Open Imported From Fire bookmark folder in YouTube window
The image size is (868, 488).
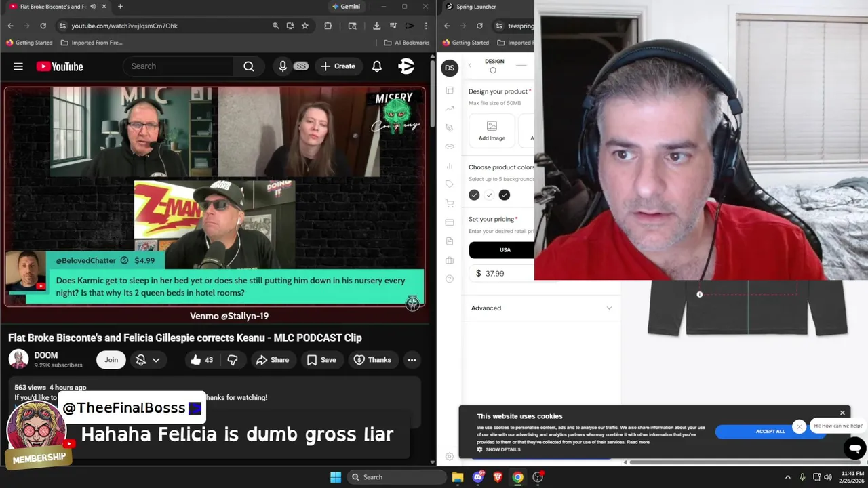[x=92, y=43]
